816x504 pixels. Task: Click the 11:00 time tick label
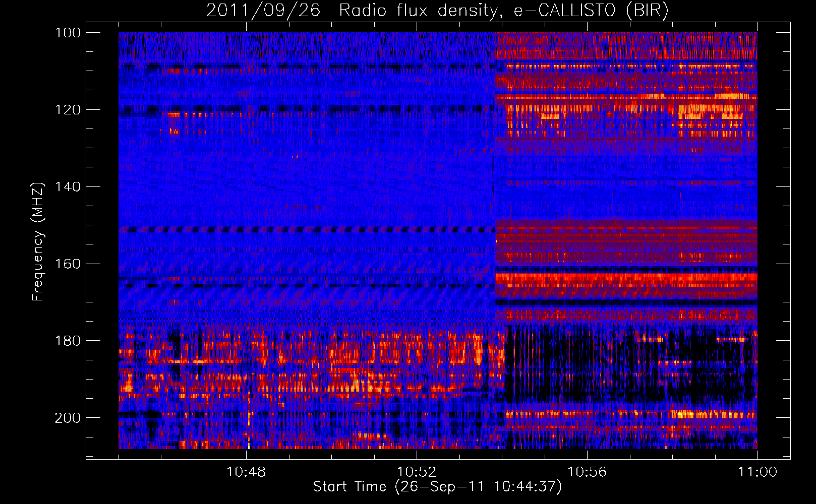pos(757,472)
